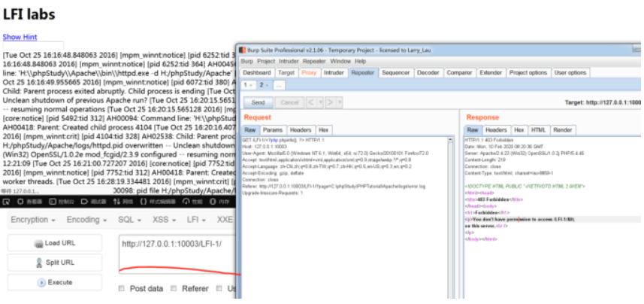Open the Show Hint link

click(x=20, y=37)
